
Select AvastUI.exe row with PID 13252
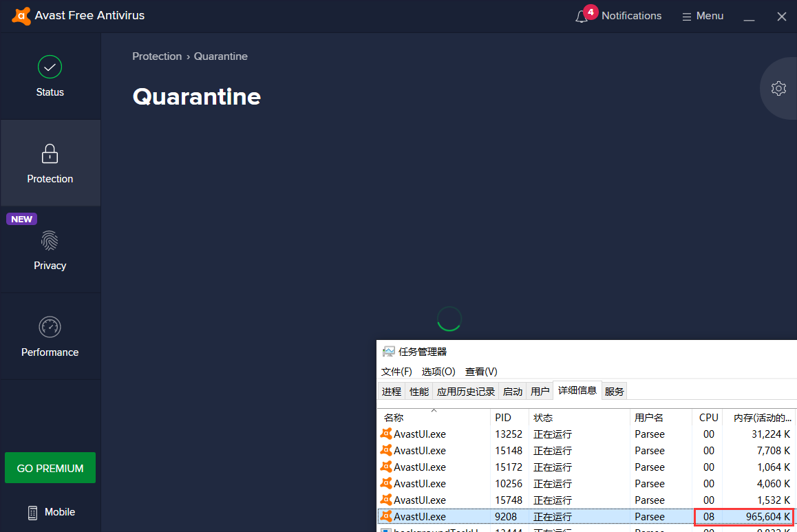tap(586, 434)
